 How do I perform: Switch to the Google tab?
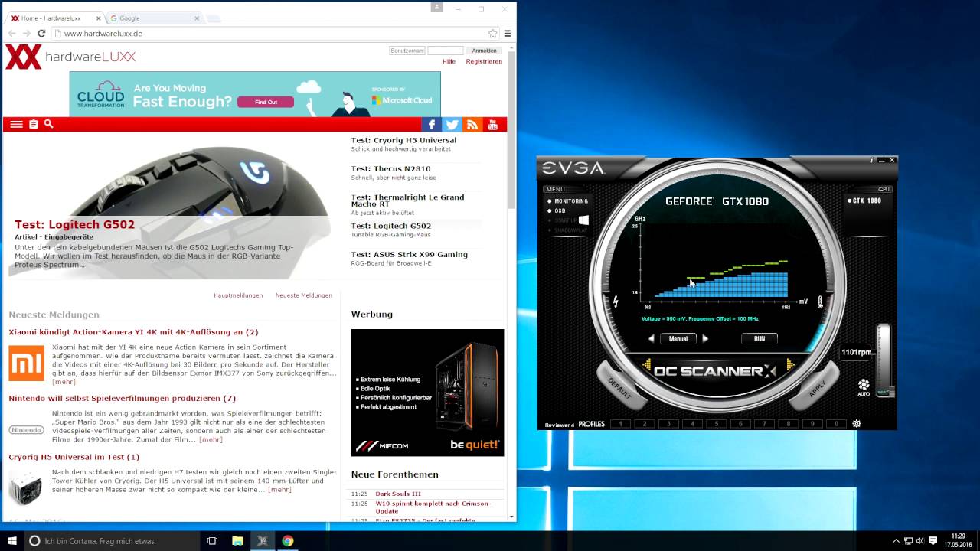[153, 18]
